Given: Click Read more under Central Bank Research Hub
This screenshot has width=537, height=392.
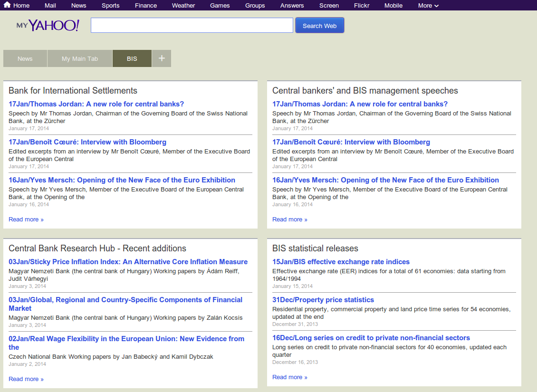Looking at the screenshot, I should (26, 379).
